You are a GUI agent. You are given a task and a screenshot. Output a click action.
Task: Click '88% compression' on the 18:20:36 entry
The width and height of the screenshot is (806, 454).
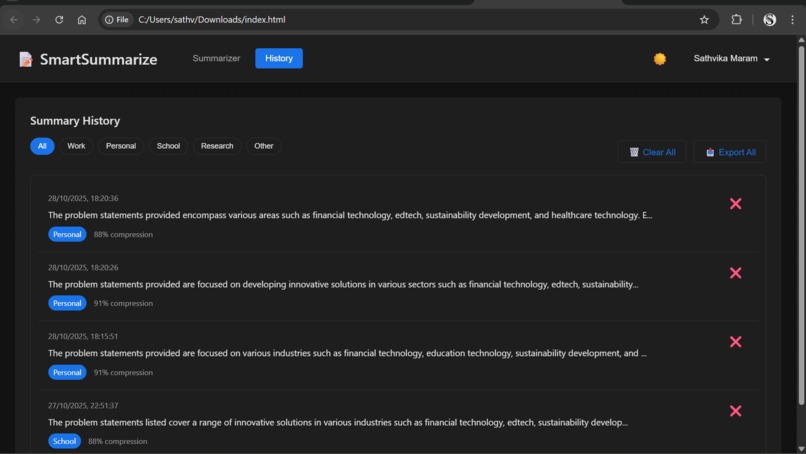click(123, 234)
